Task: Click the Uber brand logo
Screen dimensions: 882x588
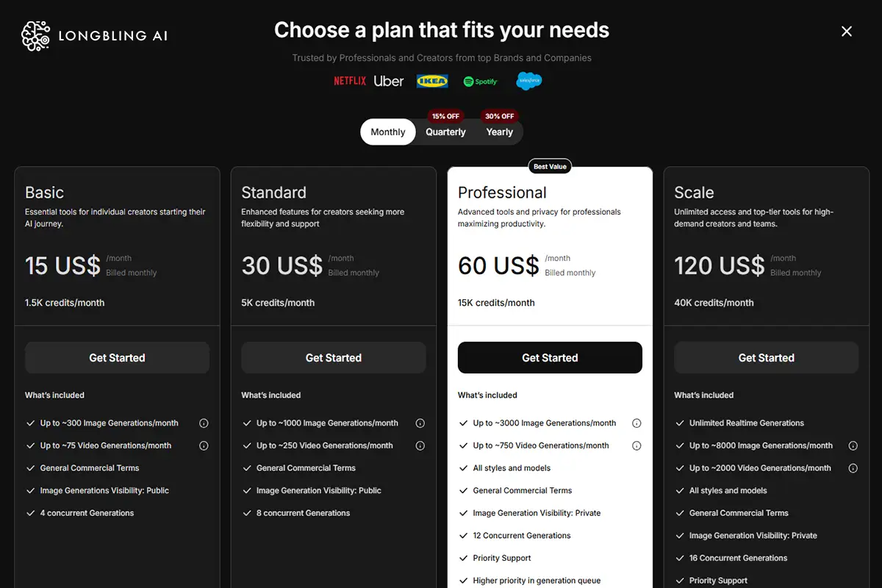Action: (x=389, y=81)
